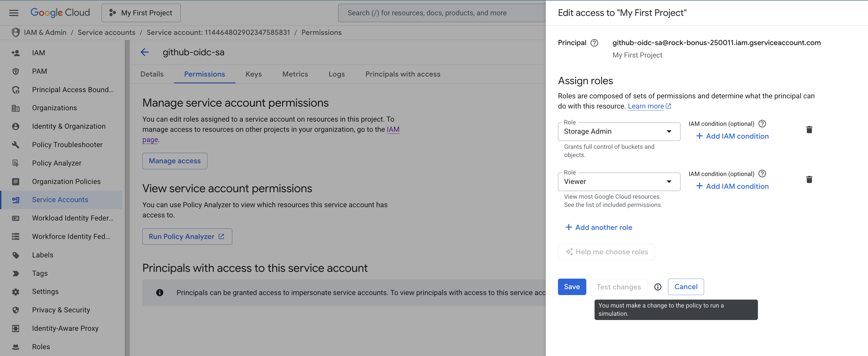
Task: Switch to the Logs tab
Action: click(336, 74)
